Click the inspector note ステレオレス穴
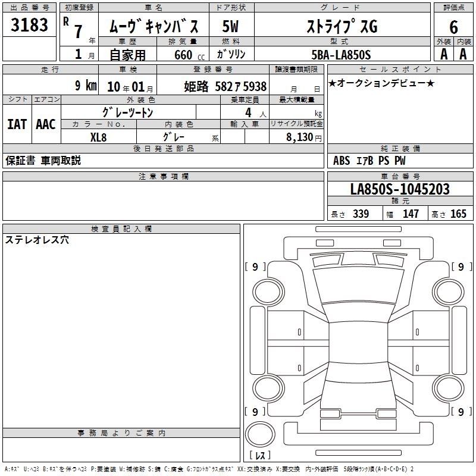This screenshot has width=476, height=476. pos(37,240)
